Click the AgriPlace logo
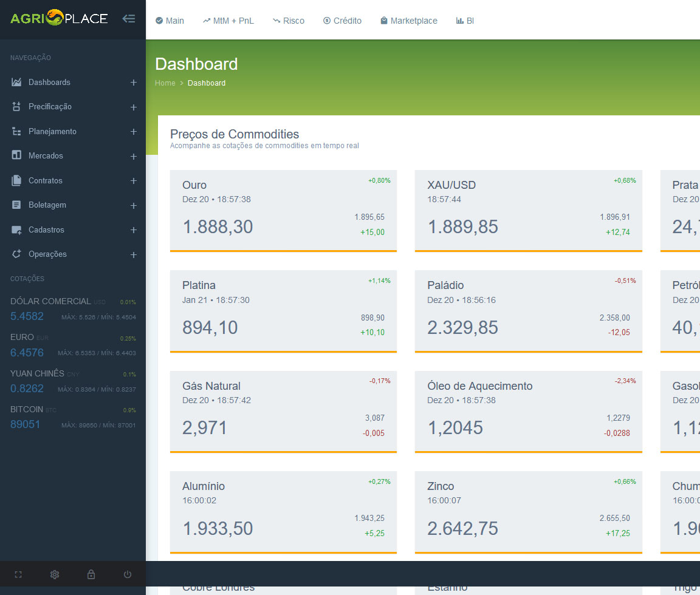Image resolution: width=700 pixels, height=595 pixels. click(x=59, y=18)
